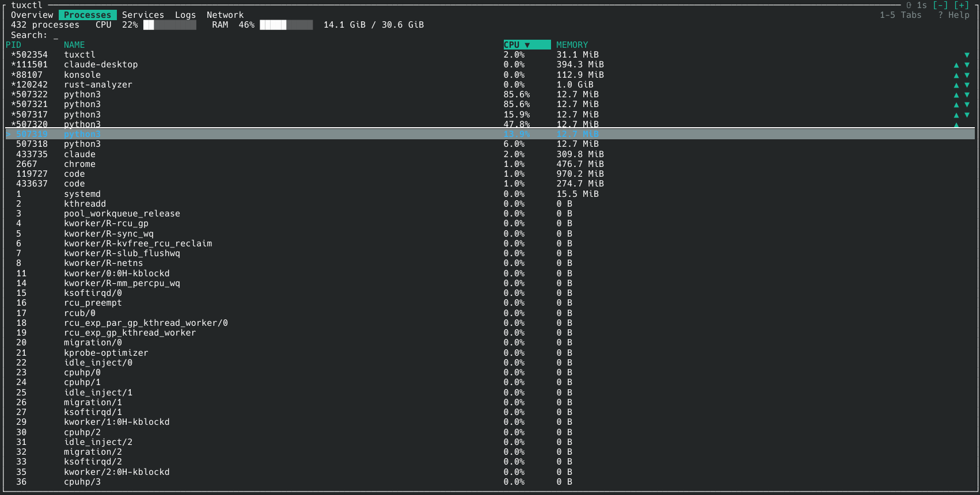980x495 pixels.
Task: Click the 1-5 Tabs hint
Action: 901,15
